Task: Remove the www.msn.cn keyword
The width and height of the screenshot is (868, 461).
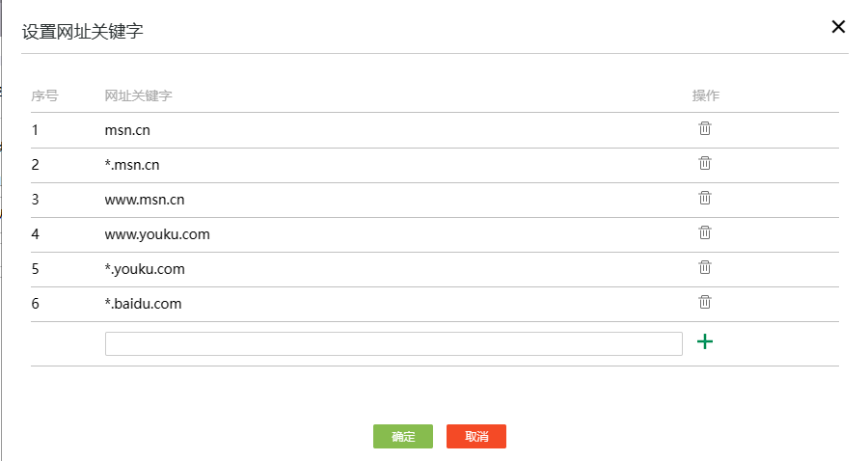Action: (x=705, y=198)
